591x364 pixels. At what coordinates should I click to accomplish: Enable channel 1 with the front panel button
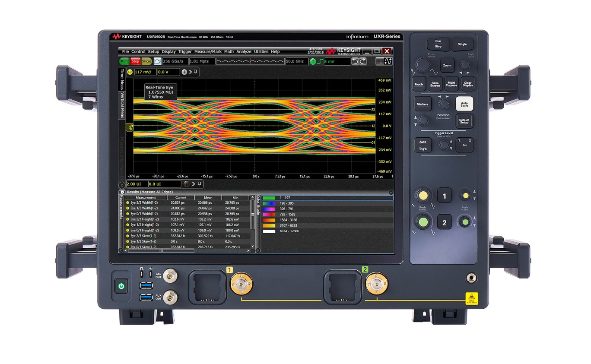click(x=444, y=195)
